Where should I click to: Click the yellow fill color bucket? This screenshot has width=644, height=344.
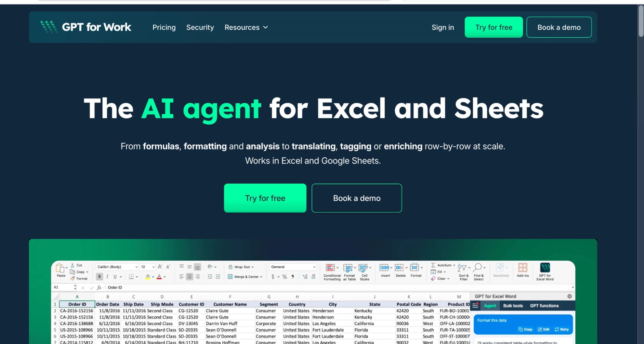pyautogui.click(x=148, y=276)
